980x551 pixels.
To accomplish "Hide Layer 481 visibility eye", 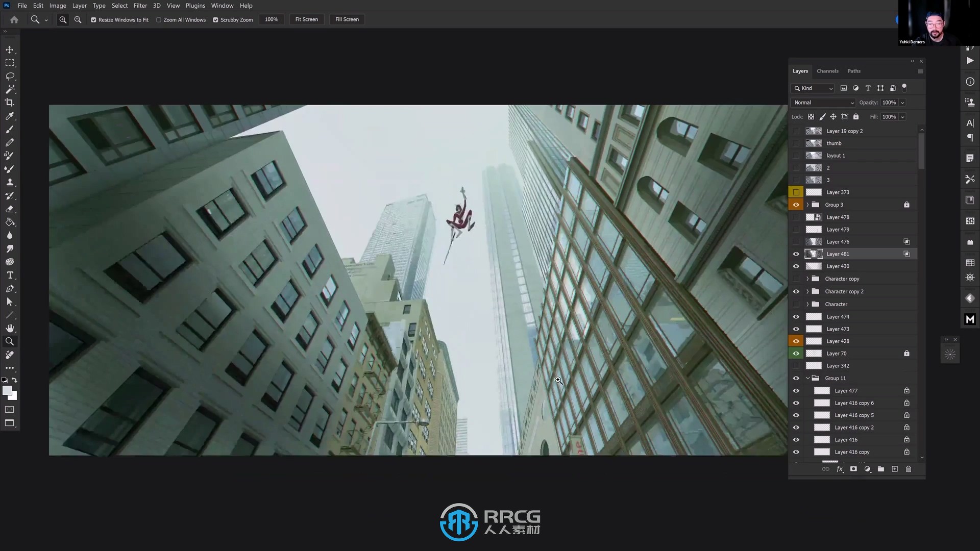I will (x=796, y=254).
